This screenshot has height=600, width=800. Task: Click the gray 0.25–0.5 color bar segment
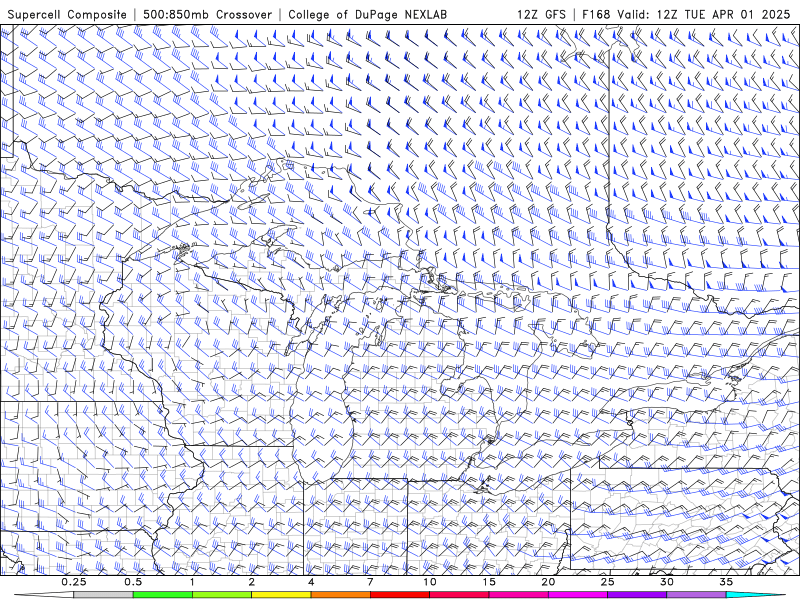[x=103, y=595]
